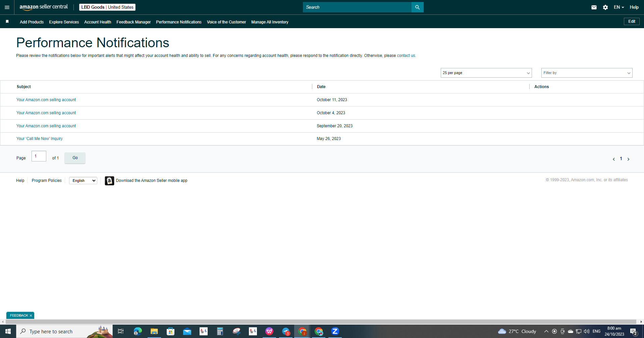
Task: Click the Subject column header
Action: tap(24, 87)
